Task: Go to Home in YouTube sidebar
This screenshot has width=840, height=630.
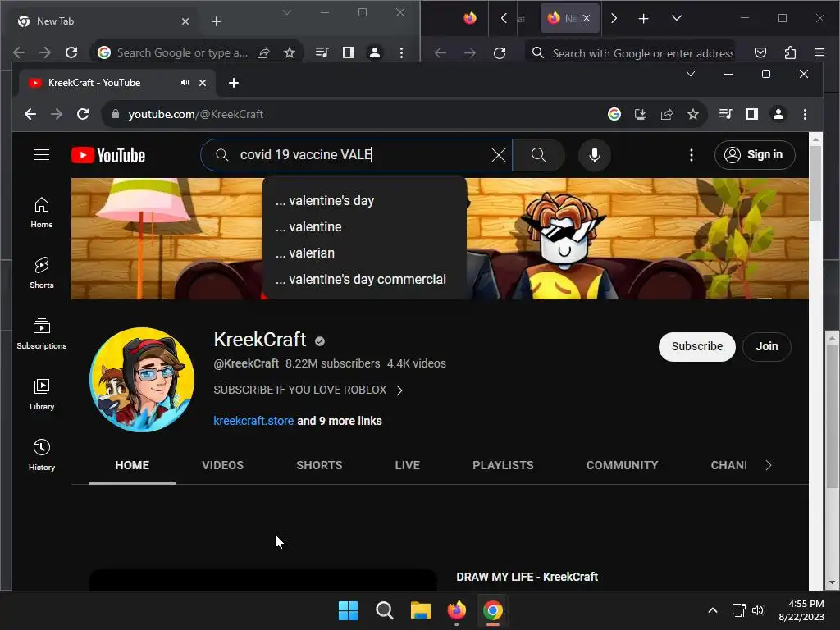Action: click(x=42, y=212)
